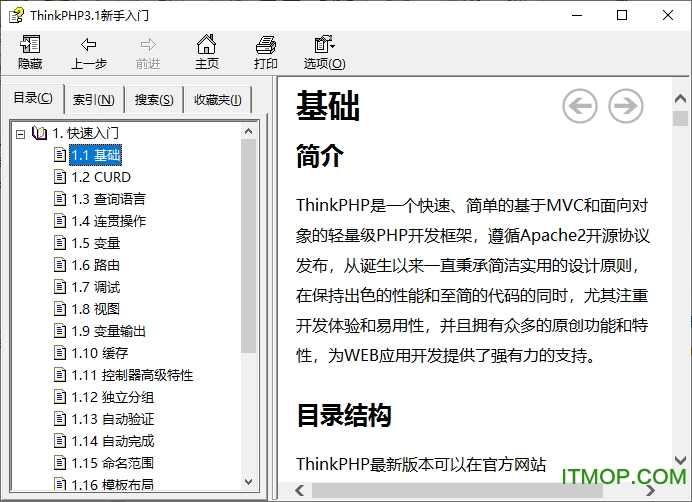Click the page icon beside 1.14 自动完成

click(x=60, y=441)
